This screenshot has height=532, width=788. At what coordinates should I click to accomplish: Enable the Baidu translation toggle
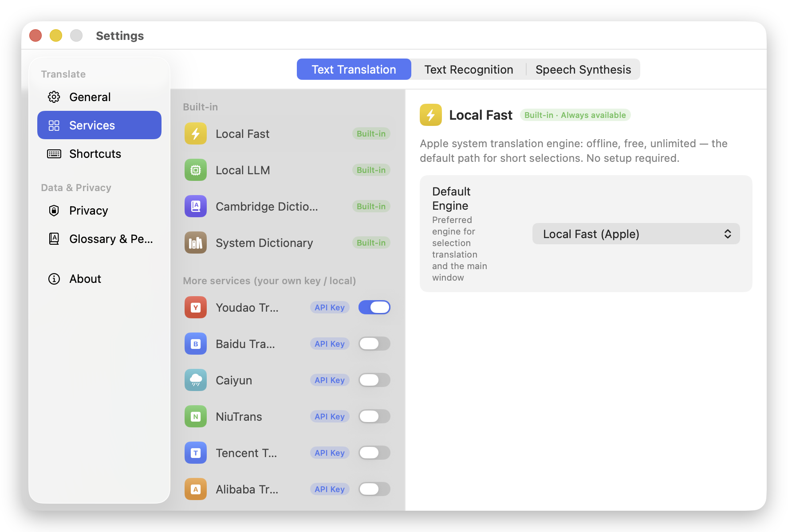[x=374, y=344]
